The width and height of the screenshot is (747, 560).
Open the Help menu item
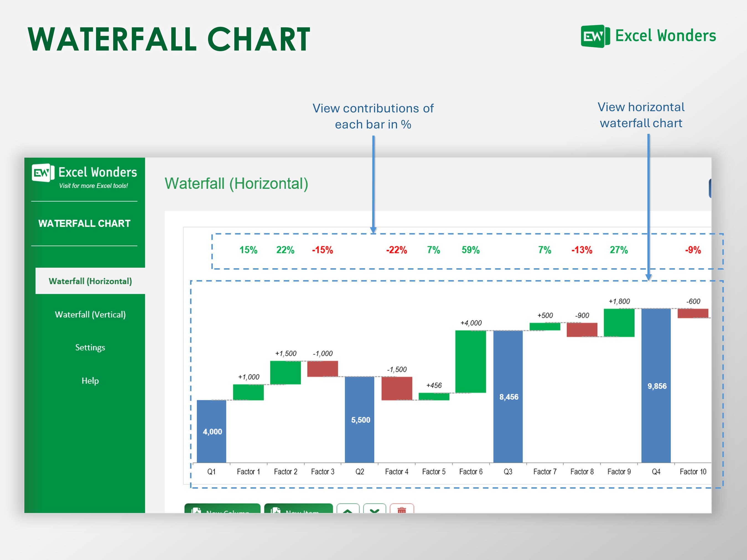click(90, 381)
